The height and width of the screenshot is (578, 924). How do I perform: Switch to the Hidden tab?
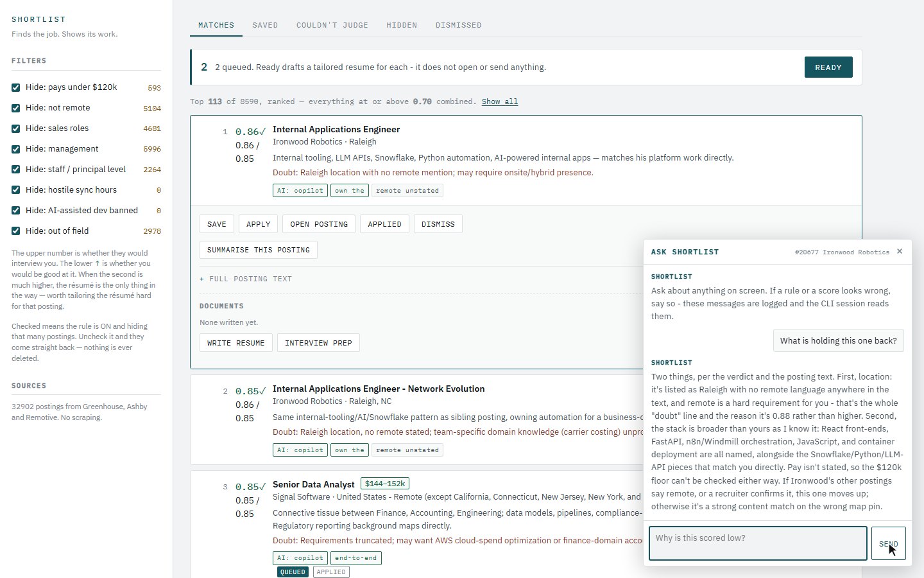tap(402, 25)
